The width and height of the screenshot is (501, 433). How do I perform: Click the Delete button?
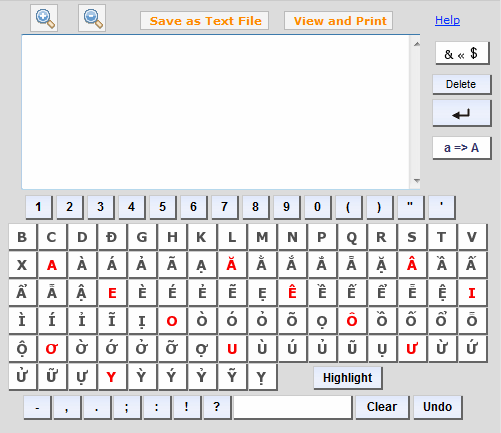tap(462, 84)
